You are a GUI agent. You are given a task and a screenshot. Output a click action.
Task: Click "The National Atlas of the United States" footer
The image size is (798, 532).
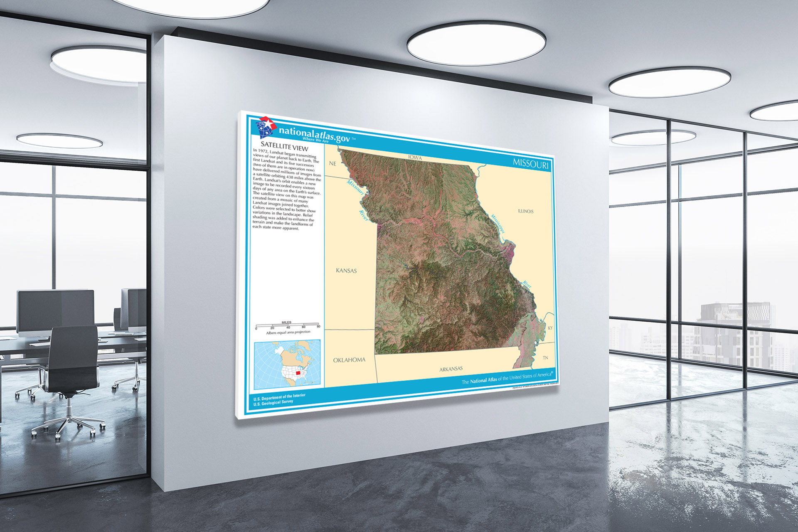click(x=507, y=378)
